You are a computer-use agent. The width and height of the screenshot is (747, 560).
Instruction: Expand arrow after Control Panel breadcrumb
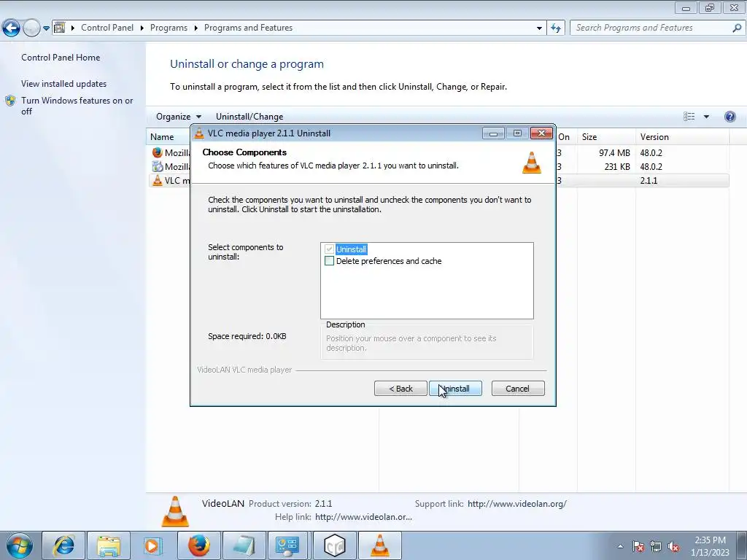click(x=142, y=28)
